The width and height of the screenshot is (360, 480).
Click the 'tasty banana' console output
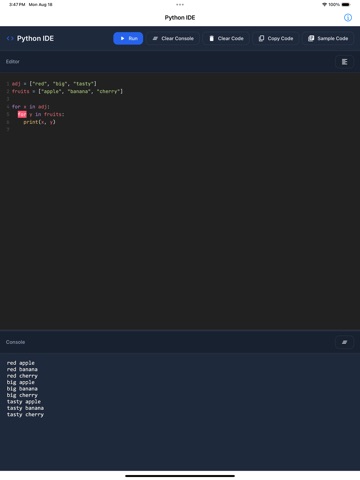pos(25,408)
